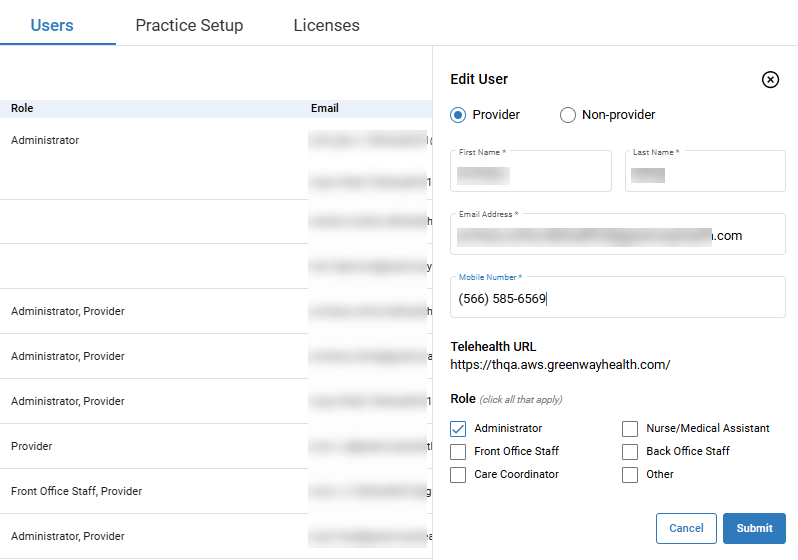The width and height of the screenshot is (798, 560).
Task: Go to the Users tab
Action: pyautogui.click(x=52, y=25)
